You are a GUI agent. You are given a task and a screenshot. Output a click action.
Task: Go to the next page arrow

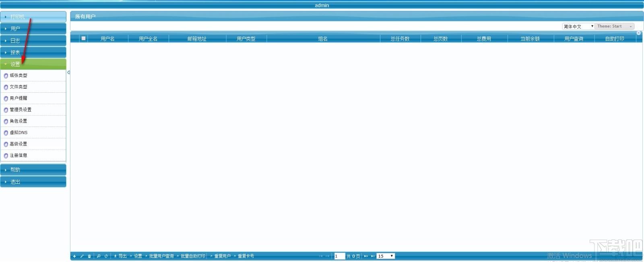pos(366,256)
